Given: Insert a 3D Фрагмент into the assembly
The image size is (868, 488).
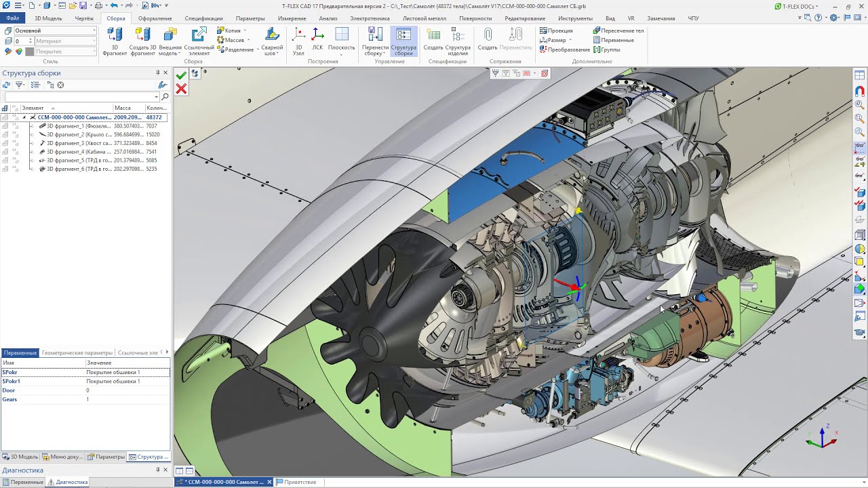Looking at the screenshot, I should (x=115, y=41).
